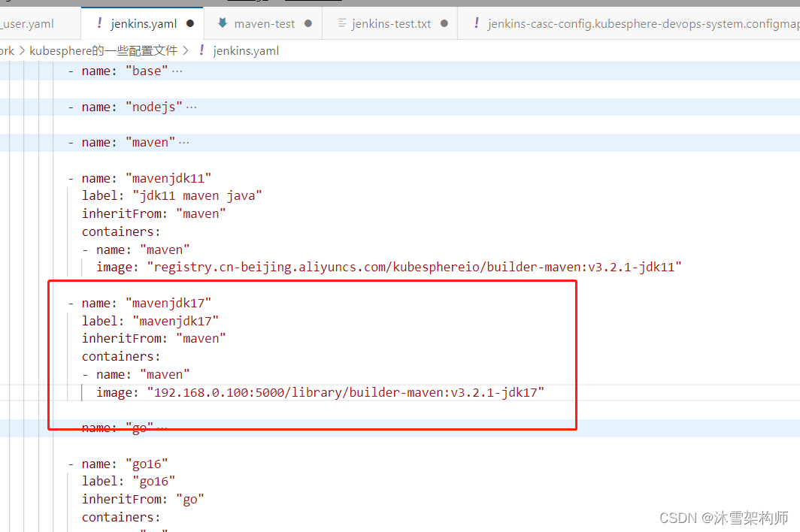Click the YAML icon in the breadcrumb
This screenshot has width=800, height=532.
click(202, 50)
